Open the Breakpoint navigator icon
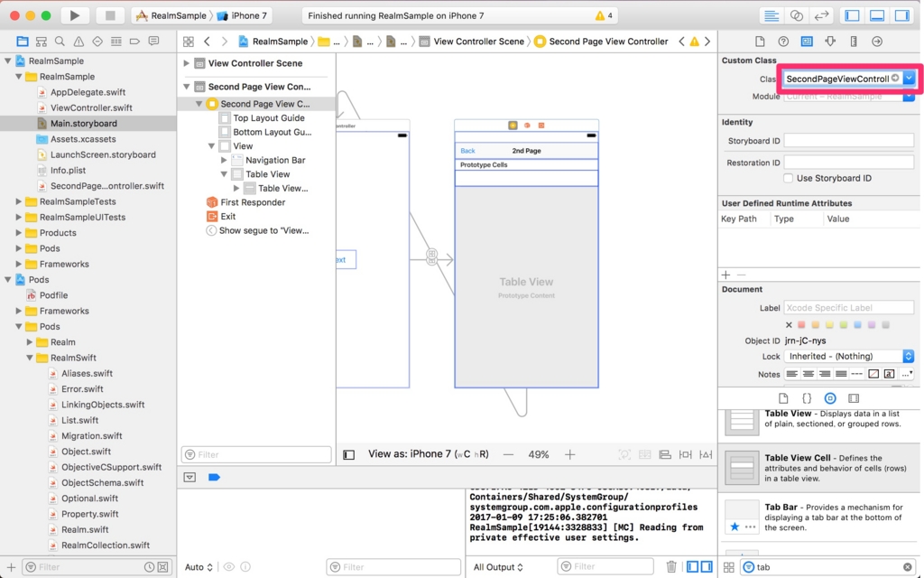 pyautogui.click(x=135, y=42)
